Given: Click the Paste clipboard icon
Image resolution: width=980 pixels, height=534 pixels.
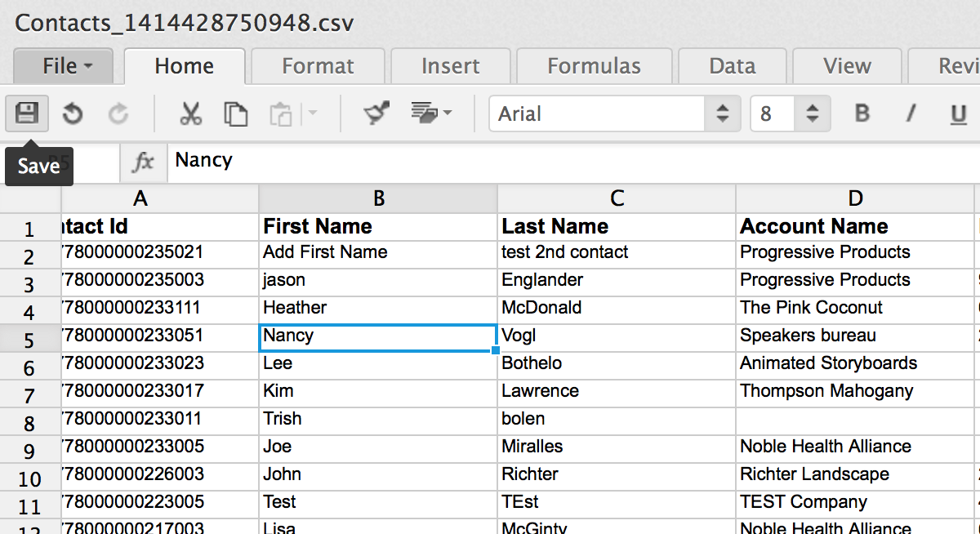Looking at the screenshot, I should tap(280, 113).
